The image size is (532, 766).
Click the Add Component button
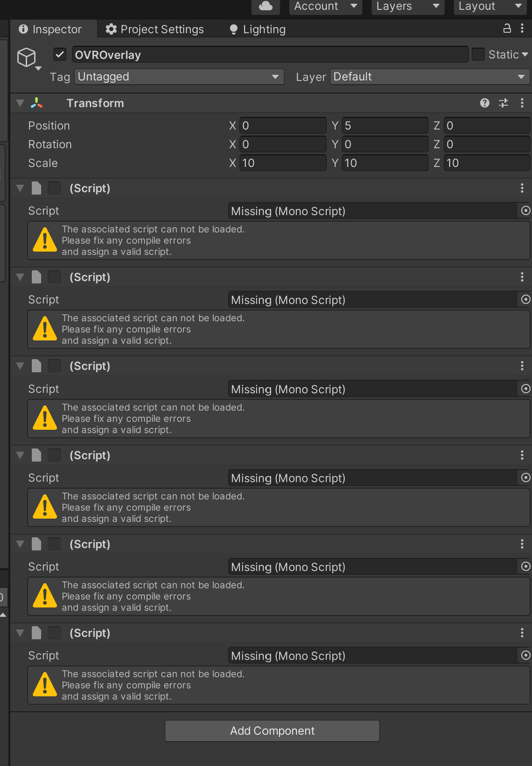coord(272,730)
